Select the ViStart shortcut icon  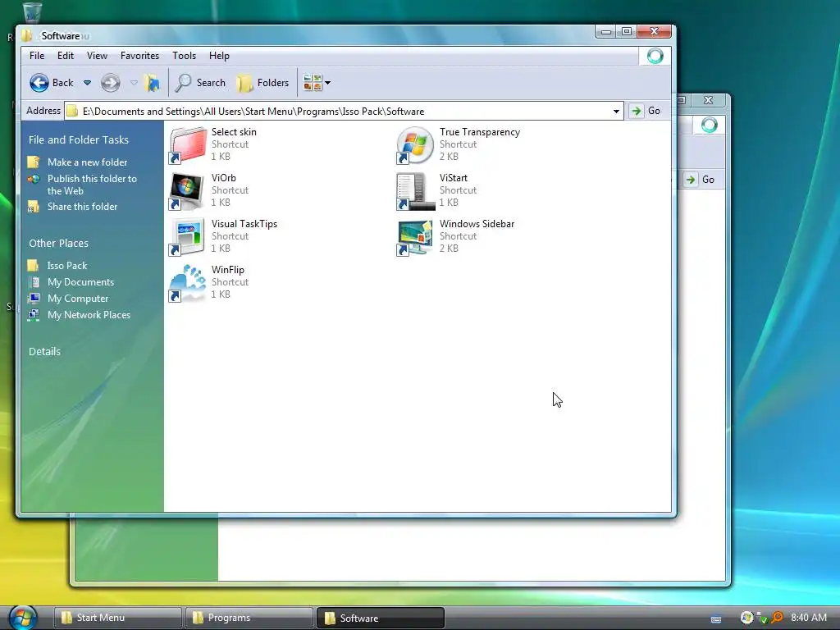tap(415, 191)
